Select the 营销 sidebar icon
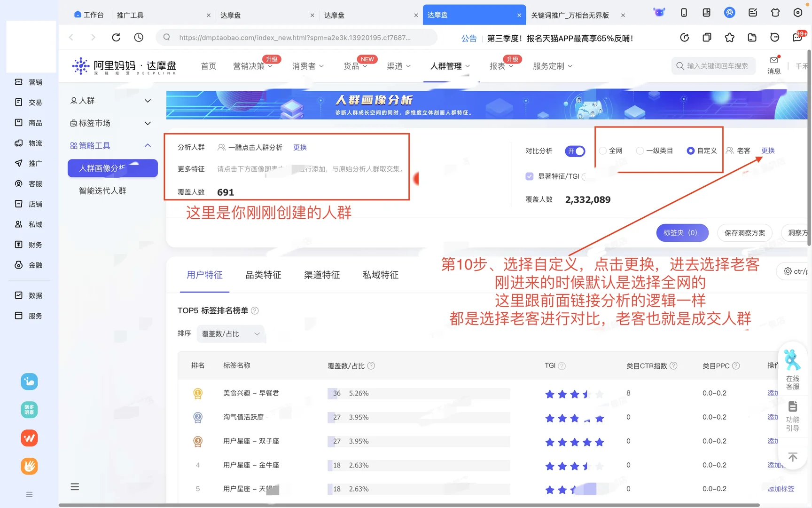The image size is (812, 508). click(29, 82)
